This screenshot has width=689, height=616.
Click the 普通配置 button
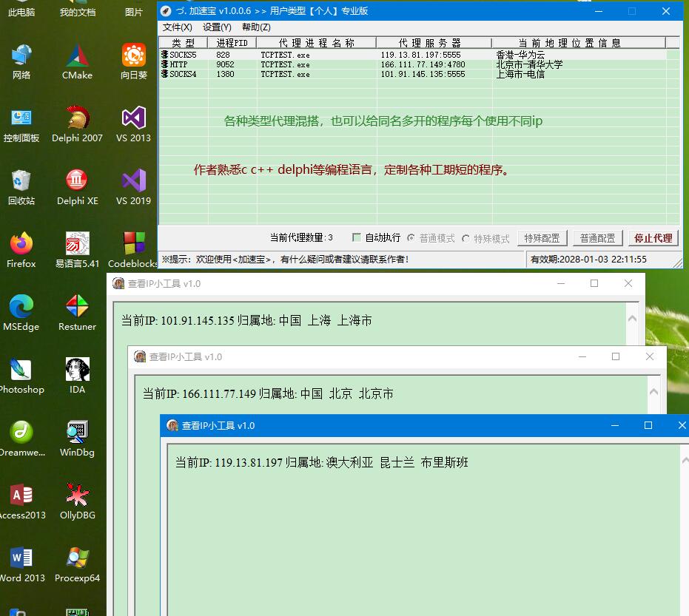(598, 238)
